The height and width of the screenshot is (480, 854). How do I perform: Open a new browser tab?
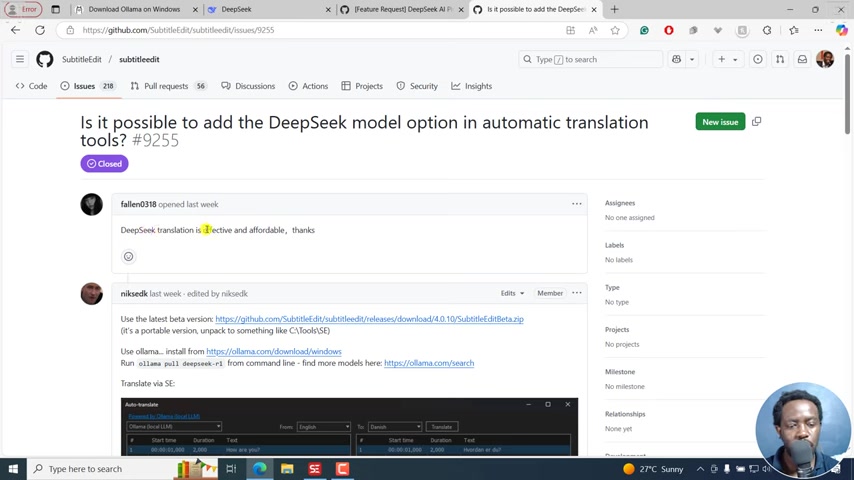coord(614,9)
